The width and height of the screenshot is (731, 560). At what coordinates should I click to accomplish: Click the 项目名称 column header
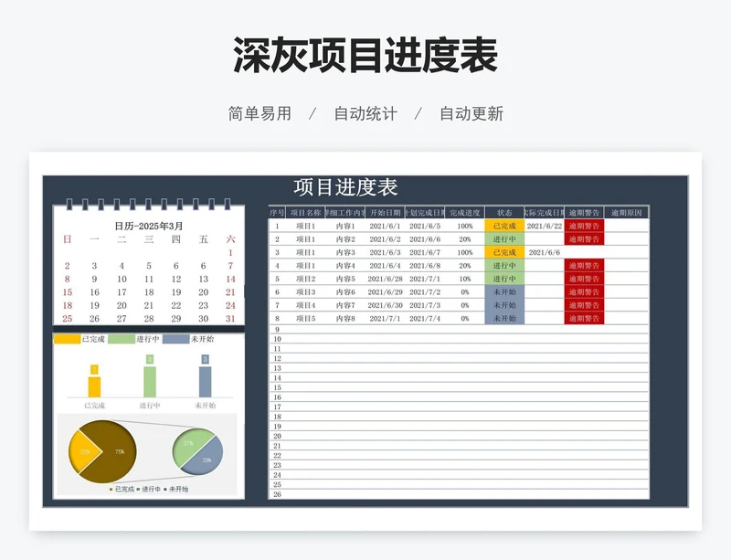(305, 213)
